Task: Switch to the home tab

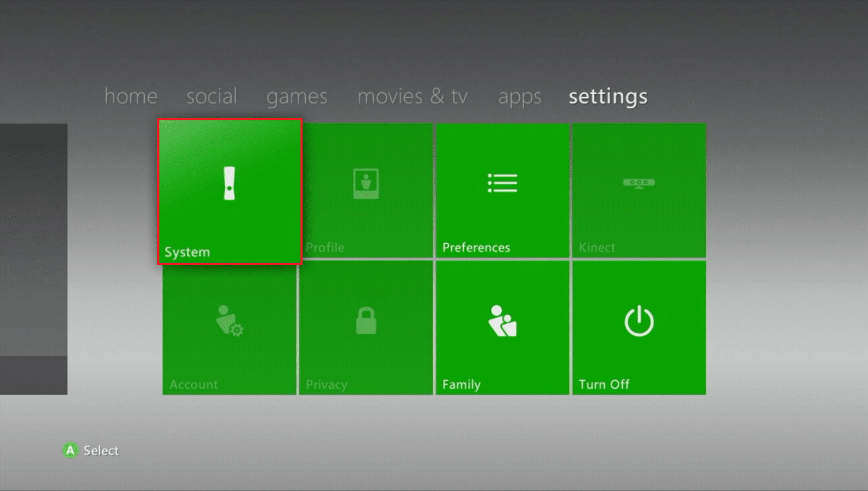Action: tap(131, 96)
